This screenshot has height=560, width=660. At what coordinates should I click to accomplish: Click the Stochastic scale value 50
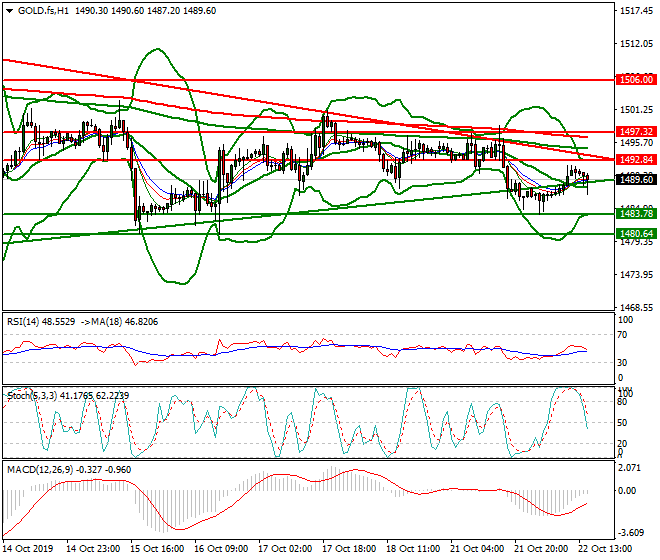(x=622, y=423)
